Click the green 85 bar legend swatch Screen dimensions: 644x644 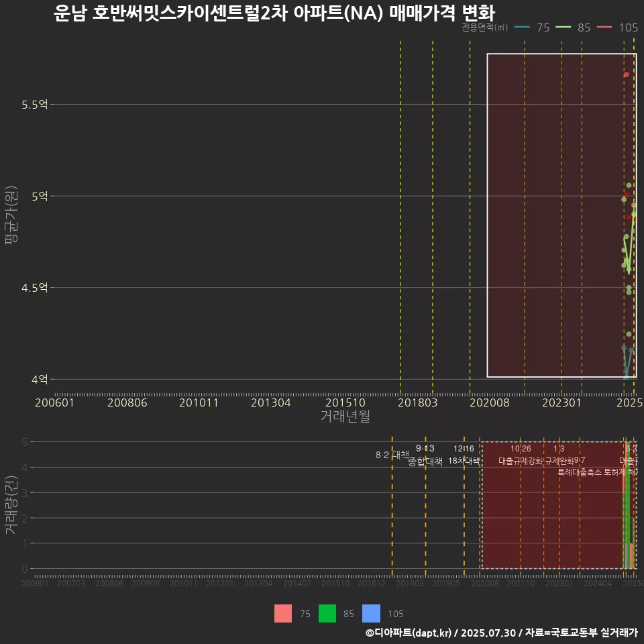pos(327,614)
